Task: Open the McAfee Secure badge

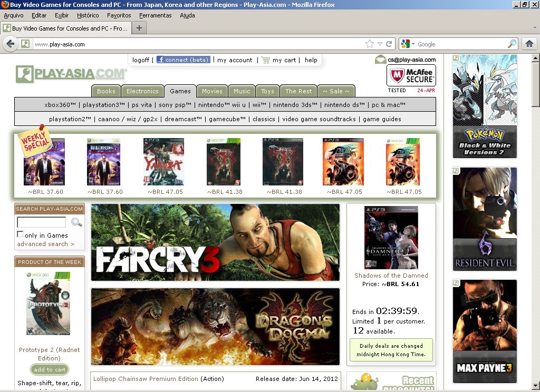Action: [411, 76]
